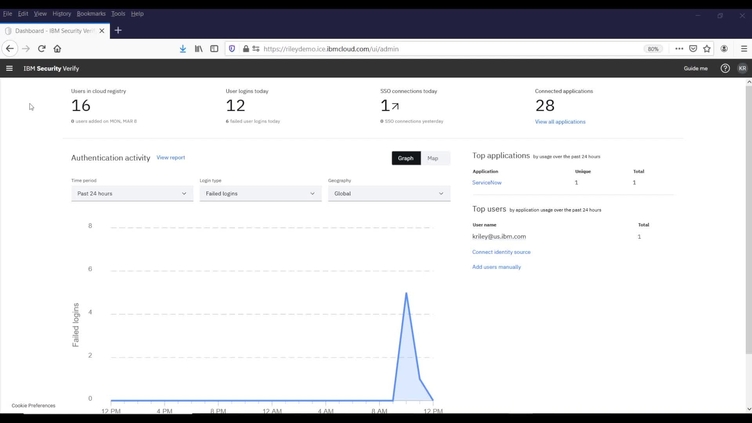The image size is (752, 423).
Task: Open the Library bookshelf icon
Action: (198, 48)
